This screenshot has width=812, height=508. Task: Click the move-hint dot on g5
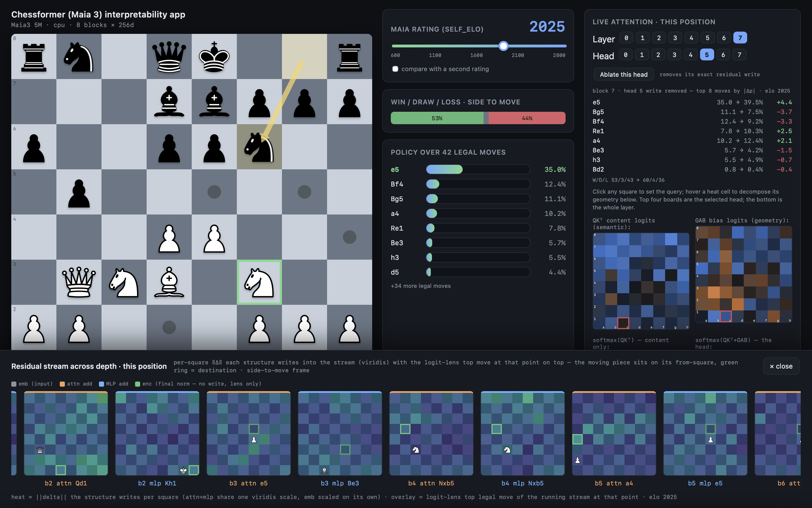304,192
